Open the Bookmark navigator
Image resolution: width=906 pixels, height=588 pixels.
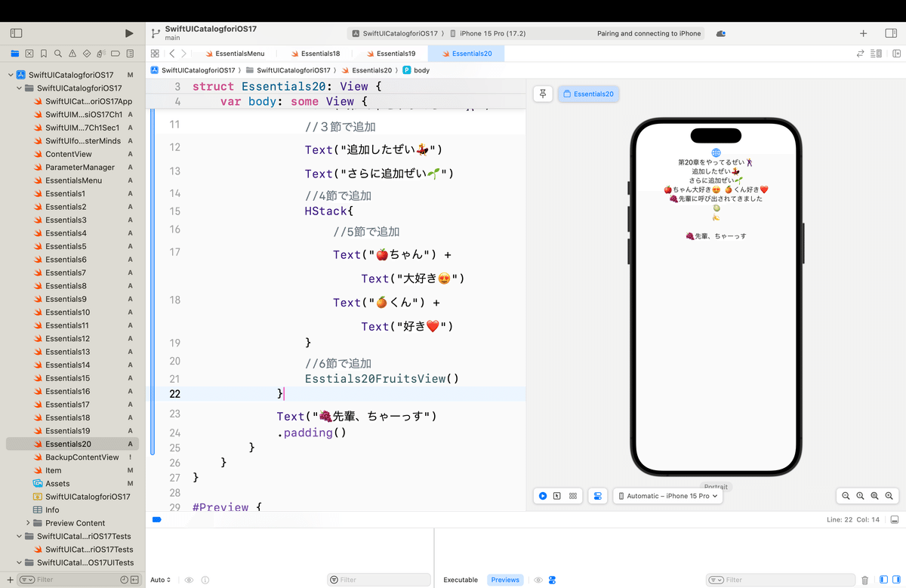tap(43, 54)
